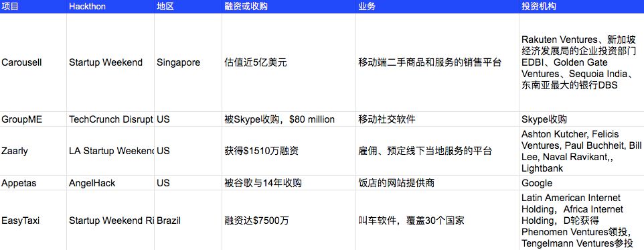
Task: Click the Ashton Kutcher investors cell
Action: [x=582, y=151]
